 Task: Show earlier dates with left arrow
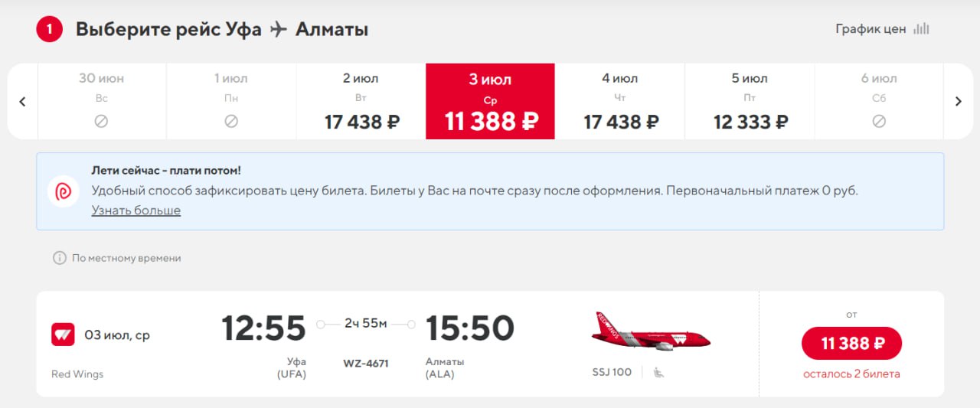pyautogui.click(x=22, y=101)
